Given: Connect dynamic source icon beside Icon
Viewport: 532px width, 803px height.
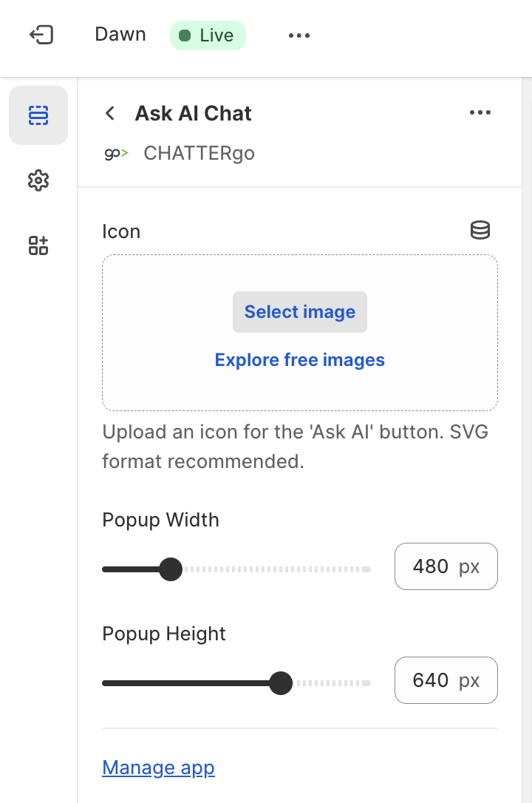Looking at the screenshot, I should click(480, 231).
